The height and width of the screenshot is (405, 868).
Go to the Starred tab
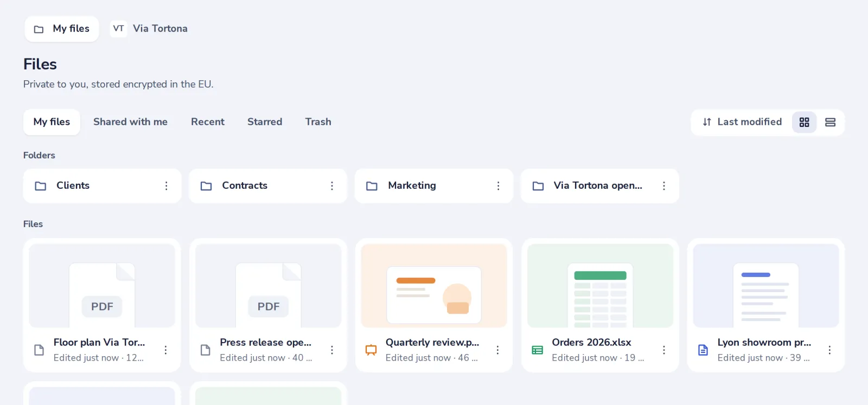point(265,122)
